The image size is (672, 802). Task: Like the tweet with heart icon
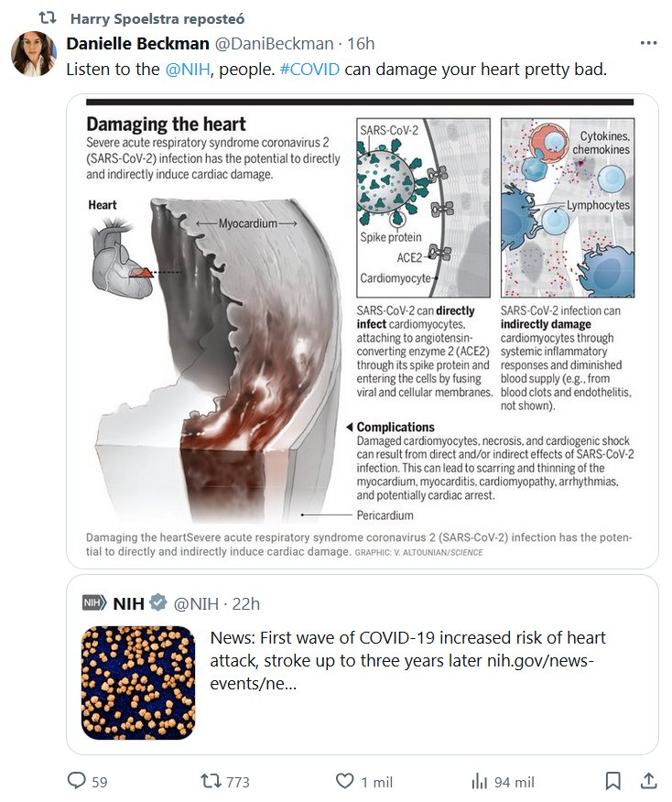[345, 781]
